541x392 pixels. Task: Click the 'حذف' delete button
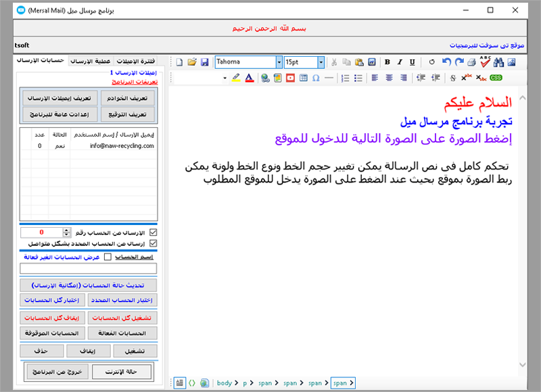(x=41, y=351)
